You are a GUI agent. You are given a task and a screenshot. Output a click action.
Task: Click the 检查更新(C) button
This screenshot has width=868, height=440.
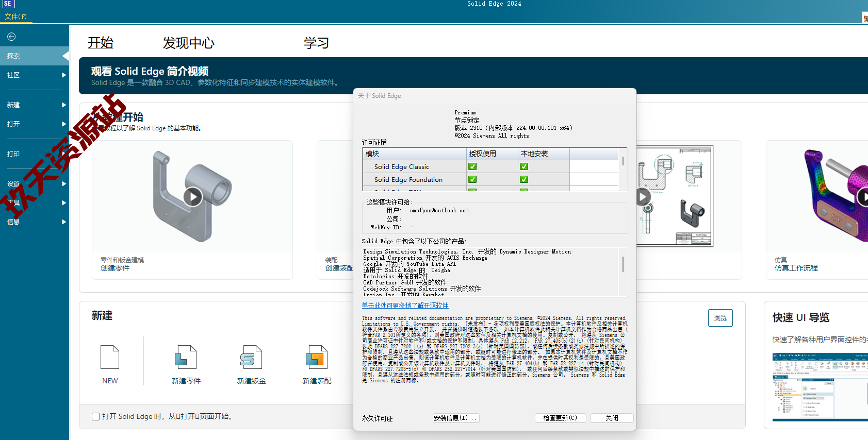(560, 418)
